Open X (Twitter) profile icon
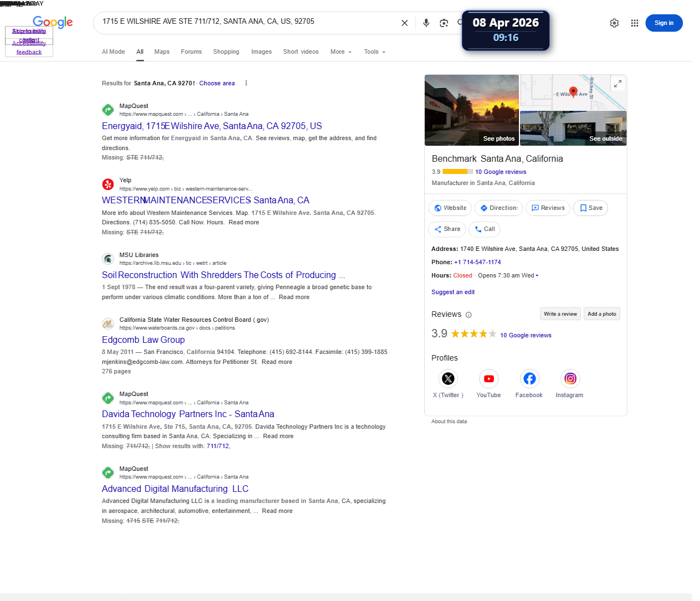 (x=448, y=379)
